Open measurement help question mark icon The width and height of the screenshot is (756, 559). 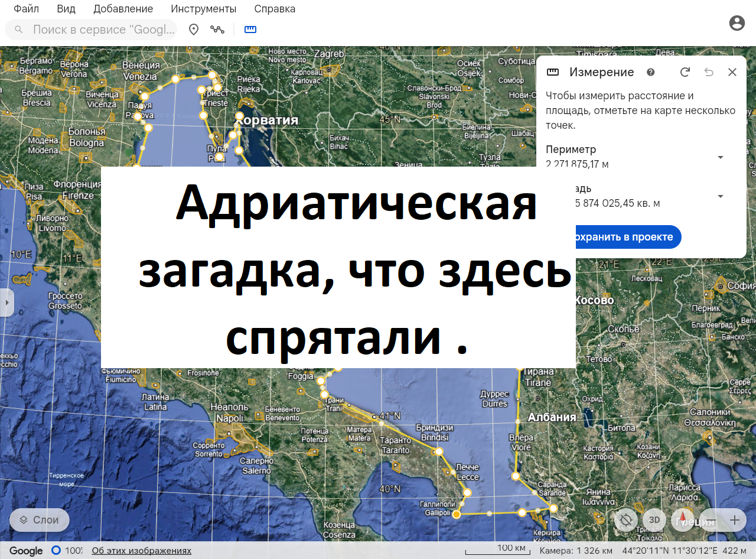click(x=651, y=72)
